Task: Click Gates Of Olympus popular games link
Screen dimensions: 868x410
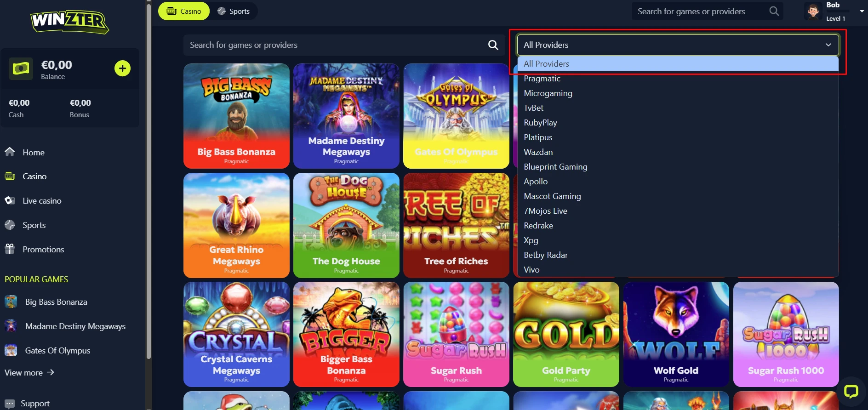Action: (57, 350)
